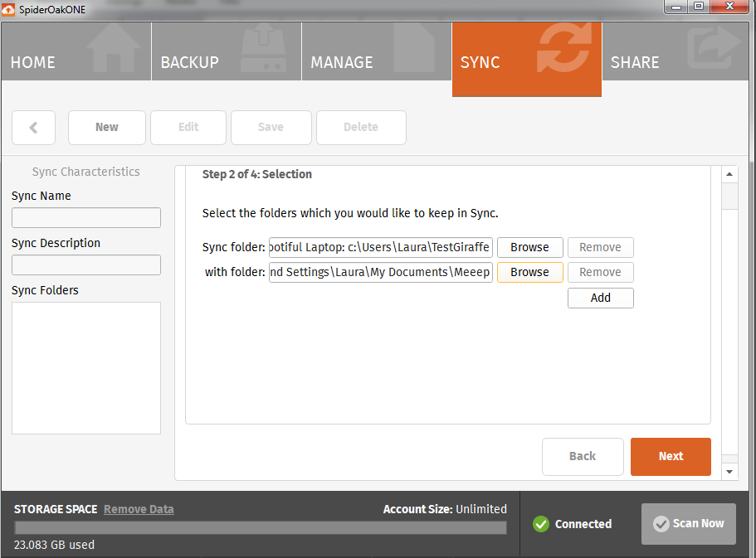Remove the Sync folder entry

click(601, 247)
